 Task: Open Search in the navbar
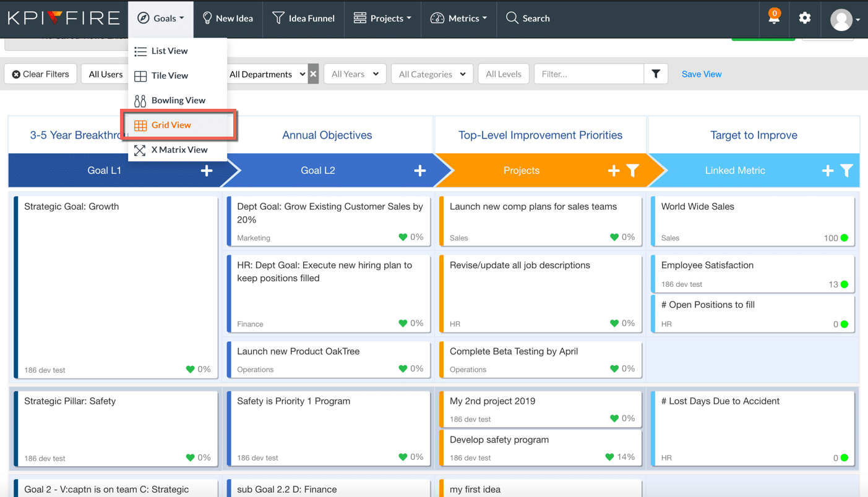tap(528, 19)
